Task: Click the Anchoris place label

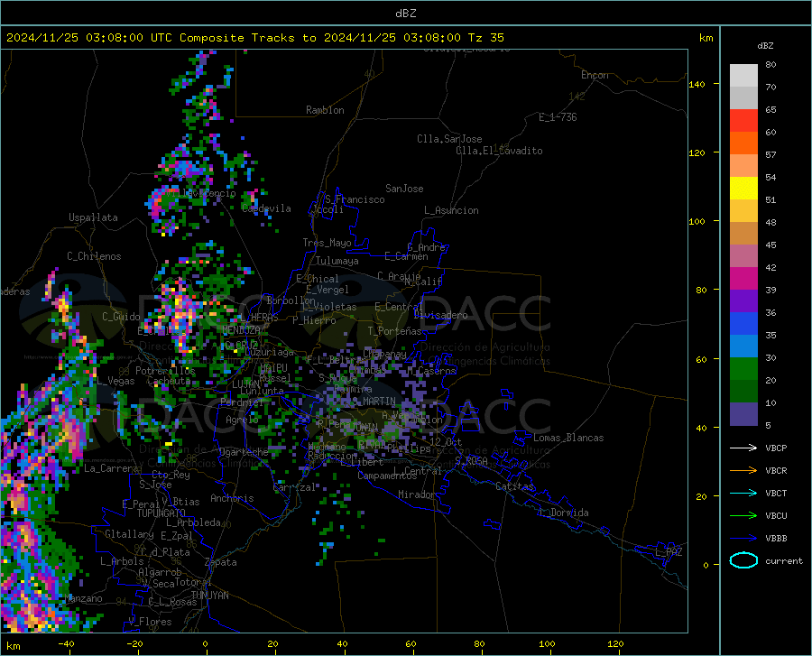Action: 232,498
